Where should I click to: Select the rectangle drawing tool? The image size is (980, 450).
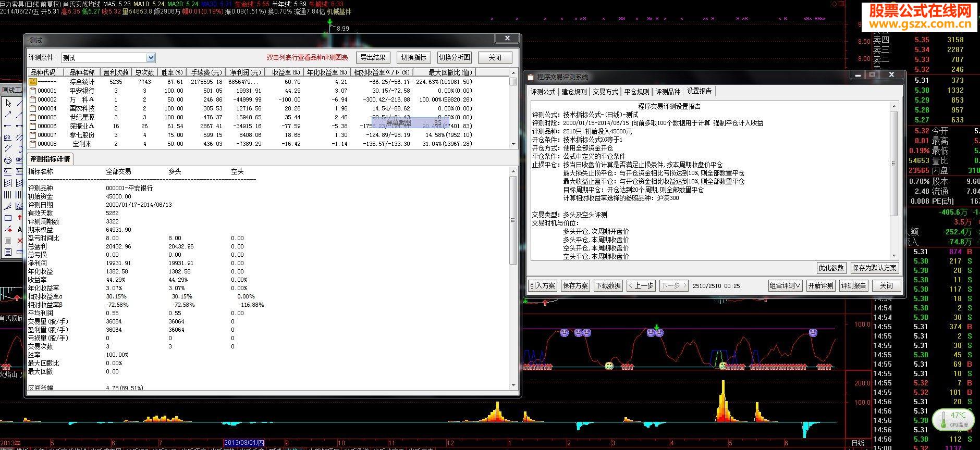[8, 218]
